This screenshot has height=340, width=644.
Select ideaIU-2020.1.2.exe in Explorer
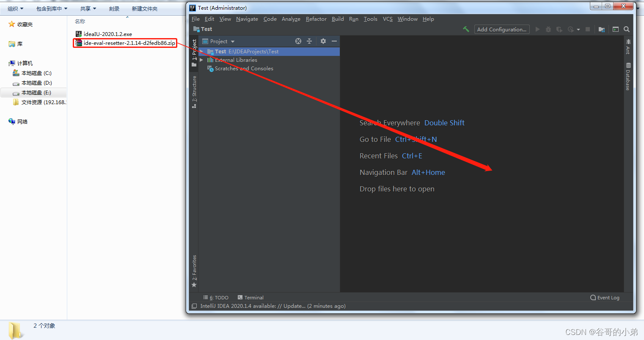tap(104, 34)
